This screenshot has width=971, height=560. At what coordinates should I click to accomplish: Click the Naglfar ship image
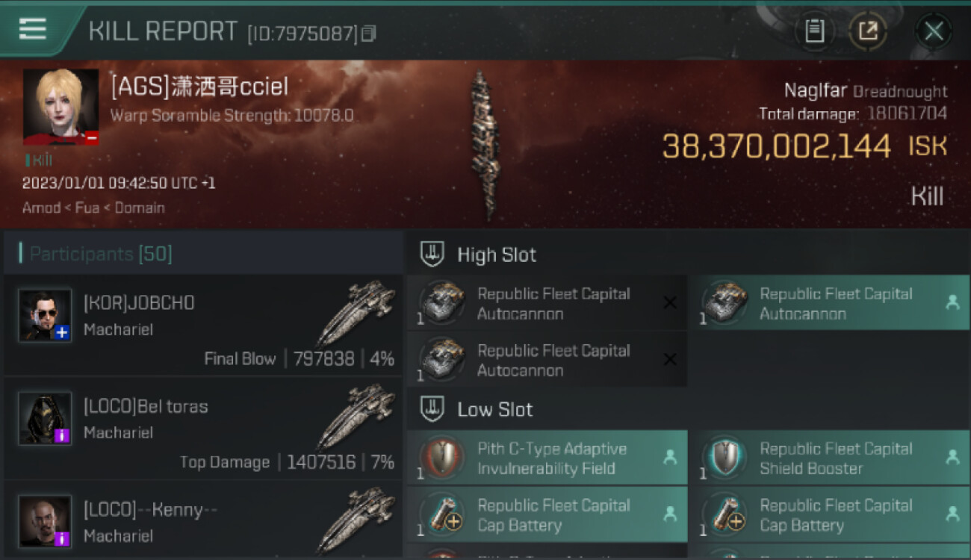[x=484, y=146]
